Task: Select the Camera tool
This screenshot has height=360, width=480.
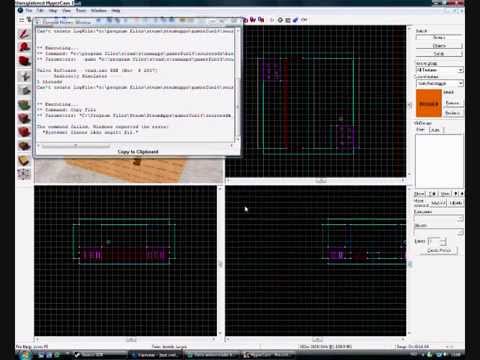Action: (x=24, y=61)
